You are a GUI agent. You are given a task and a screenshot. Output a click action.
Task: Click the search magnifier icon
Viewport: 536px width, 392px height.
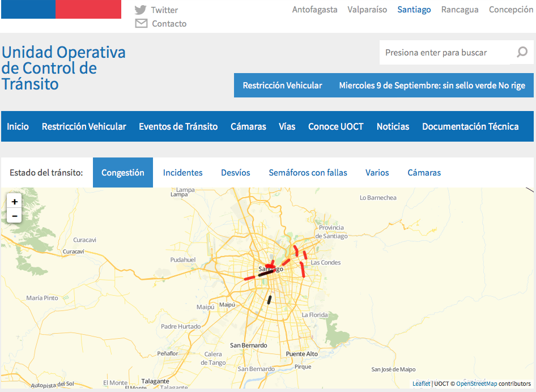point(522,53)
